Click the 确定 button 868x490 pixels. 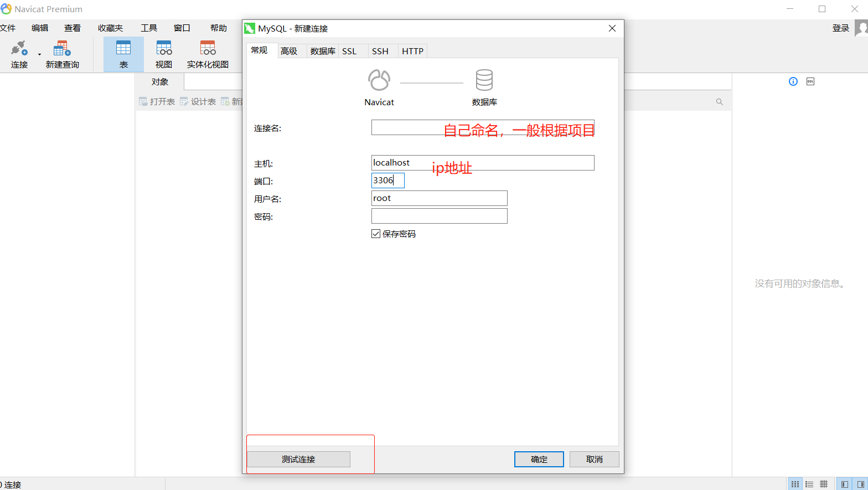[x=539, y=459]
